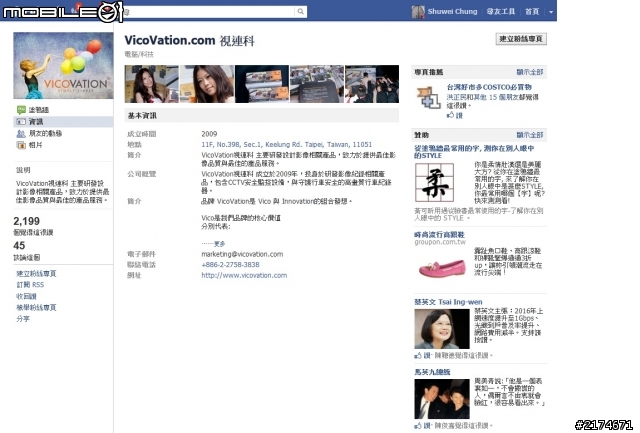Click the groupon.com.tw ad domain text

click(x=440, y=242)
